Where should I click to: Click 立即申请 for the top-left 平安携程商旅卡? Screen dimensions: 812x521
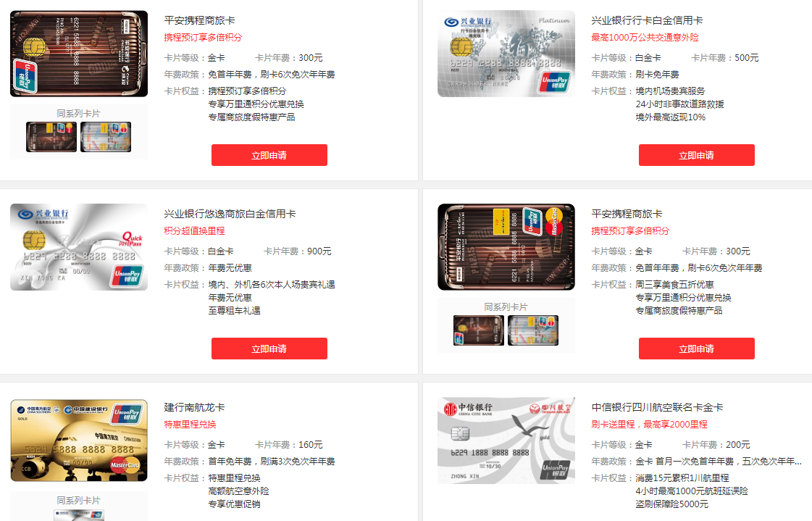269,154
